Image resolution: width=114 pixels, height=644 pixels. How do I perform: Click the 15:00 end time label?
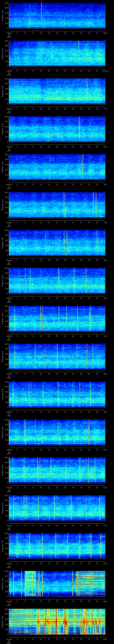105,639
